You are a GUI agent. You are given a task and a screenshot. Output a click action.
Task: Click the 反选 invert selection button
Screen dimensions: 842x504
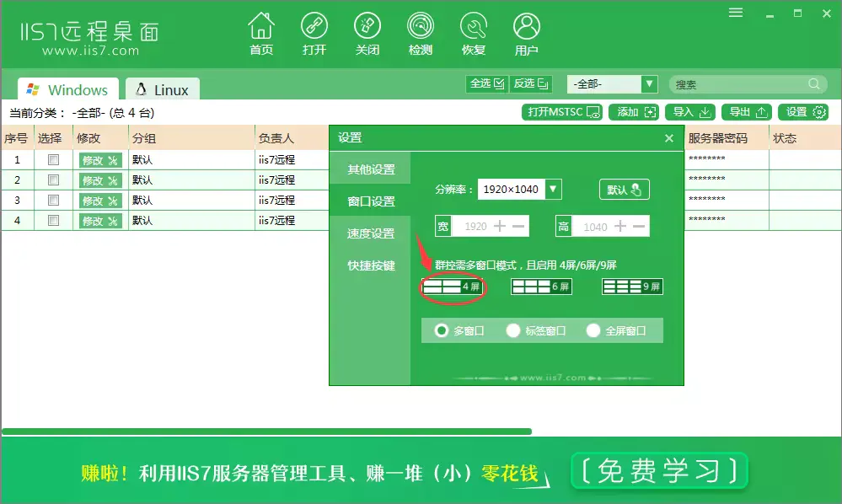530,83
